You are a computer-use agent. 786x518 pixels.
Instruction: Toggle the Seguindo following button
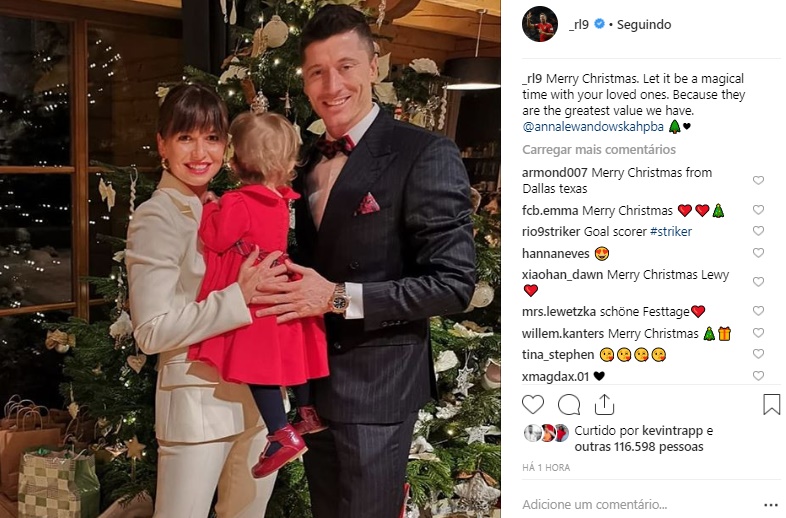[x=644, y=25]
